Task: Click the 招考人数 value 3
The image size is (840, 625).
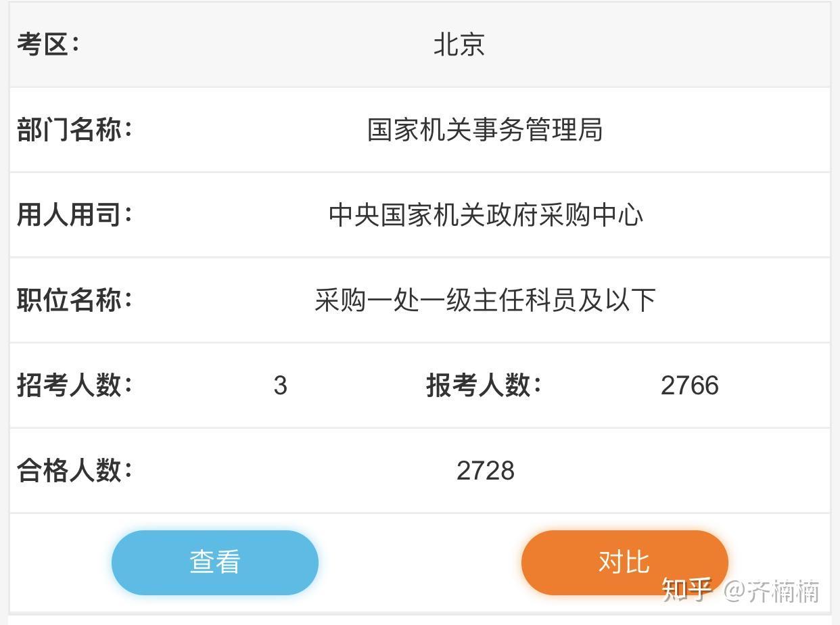Action: [x=281, y=386]
